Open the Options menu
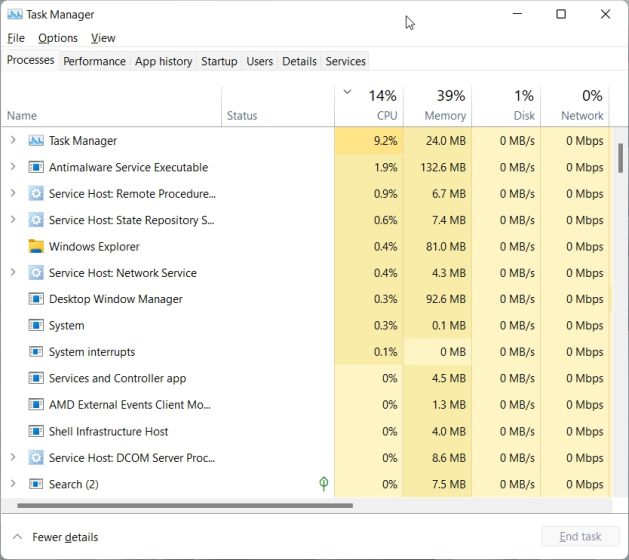The height and width of the screenshot is (560, 629). 58,38
